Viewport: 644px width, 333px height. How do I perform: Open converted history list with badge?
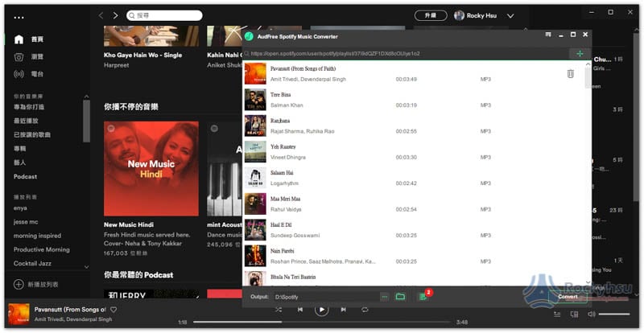(x=423, y=296)
